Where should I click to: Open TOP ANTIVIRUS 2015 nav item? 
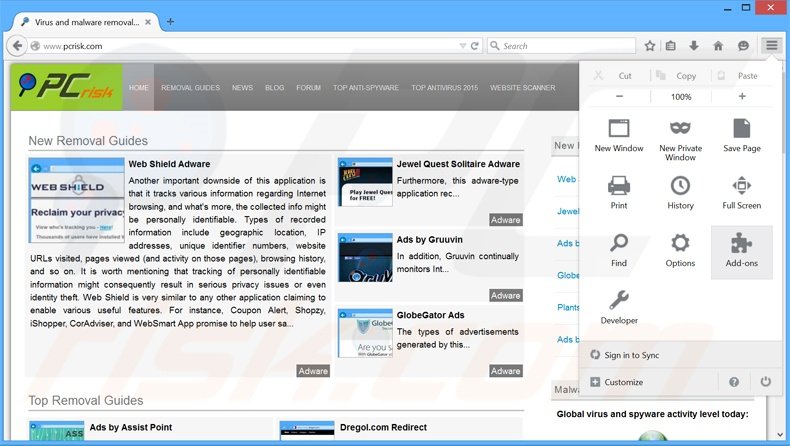pos(444,87)
